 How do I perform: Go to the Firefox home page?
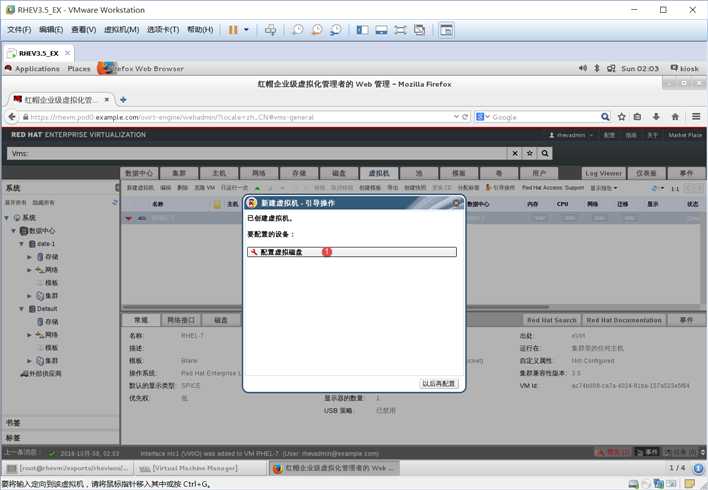[x=675, y=117]
